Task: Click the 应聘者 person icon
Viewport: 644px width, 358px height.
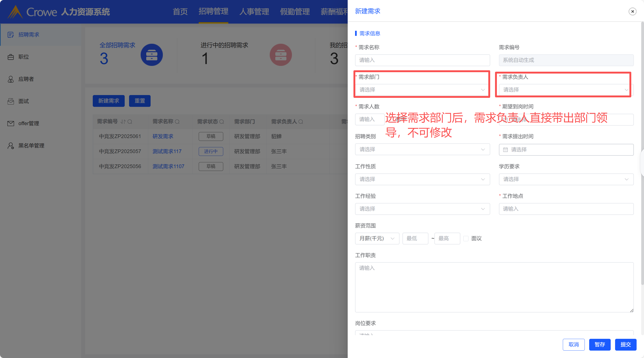Action: coord(10,79)
